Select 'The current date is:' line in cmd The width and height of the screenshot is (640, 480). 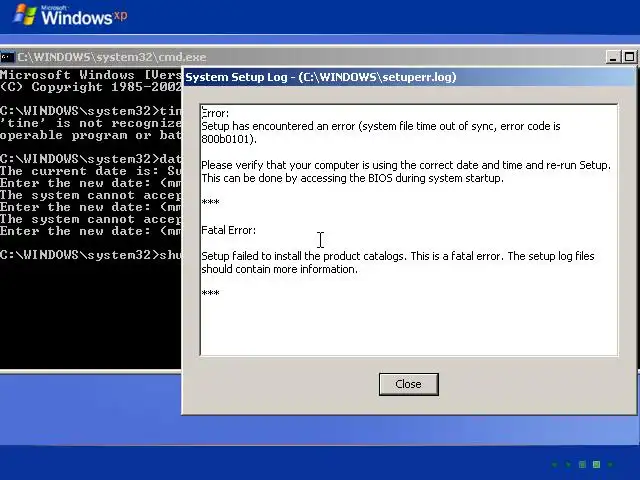[x=91, y=171]
